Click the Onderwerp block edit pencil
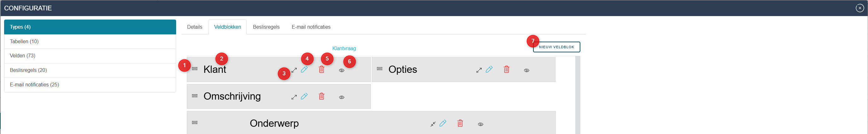This screenshot has height=134, width=868. 443,123
